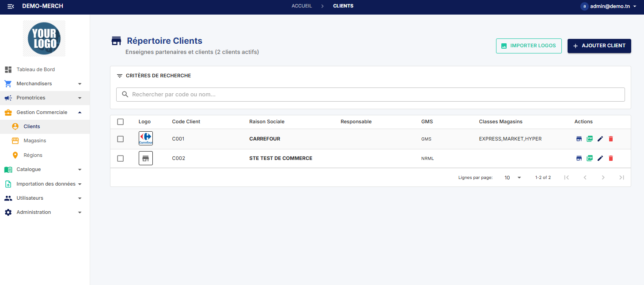Click the filter icon beside Critères de recherche
Screen dimensions: 644x285
[x=120, y=76]
